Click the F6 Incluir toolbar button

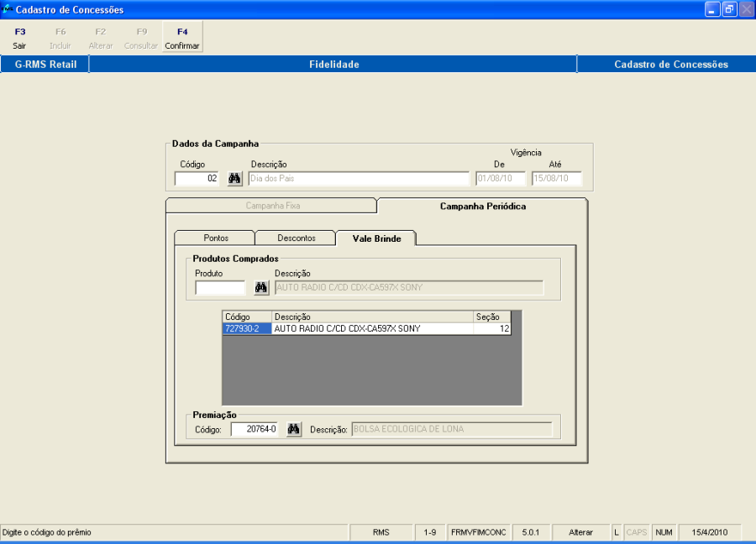[x=60, y=38]
